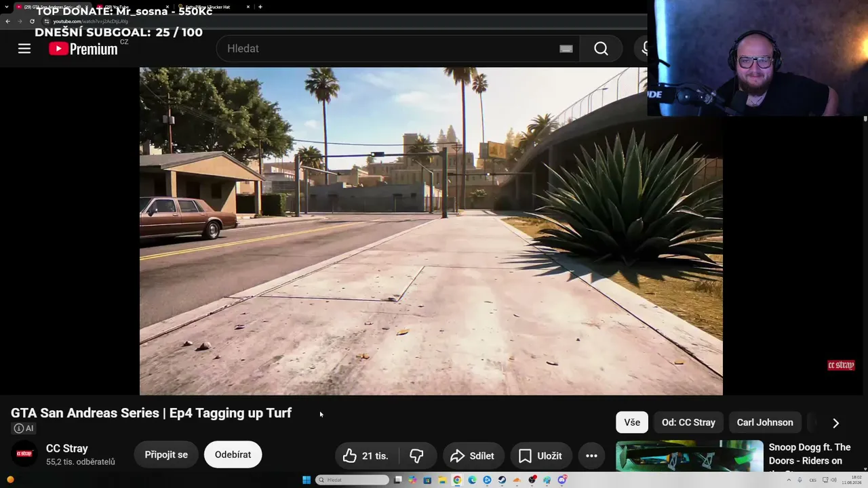Open Google Chrome from taskbar

click(457, 480)
